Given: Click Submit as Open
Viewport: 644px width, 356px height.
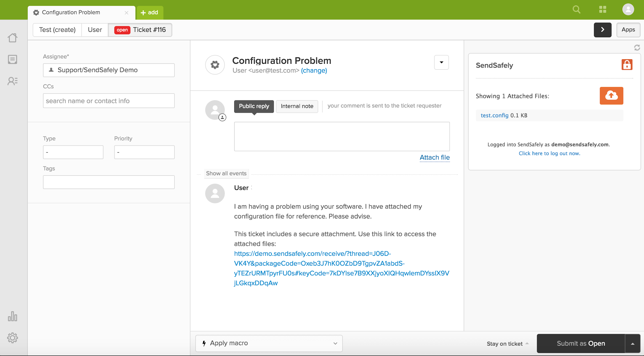Looking at the screenshot, I should (581, 343).
